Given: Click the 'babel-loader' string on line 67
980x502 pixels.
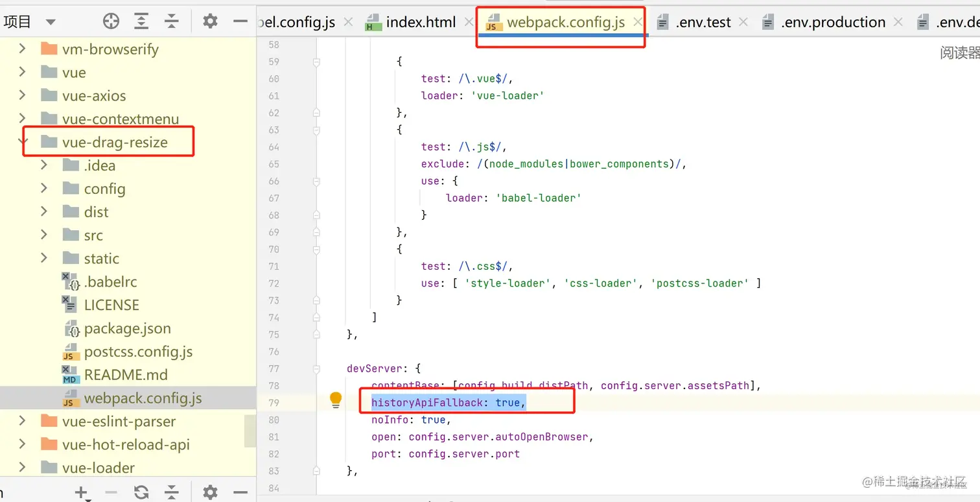Looking at the screenshot, I should pyautogui.click(x=538, y=198).
